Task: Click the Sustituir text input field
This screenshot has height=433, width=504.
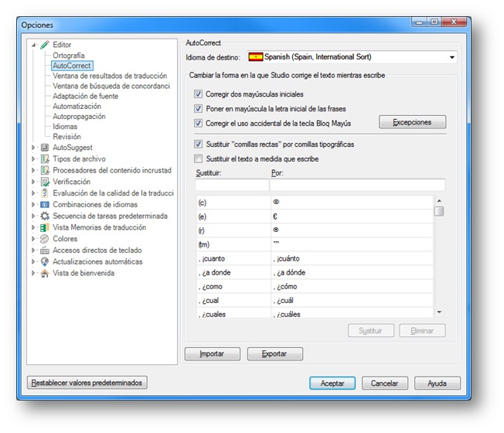Action: tap(232, 185)
